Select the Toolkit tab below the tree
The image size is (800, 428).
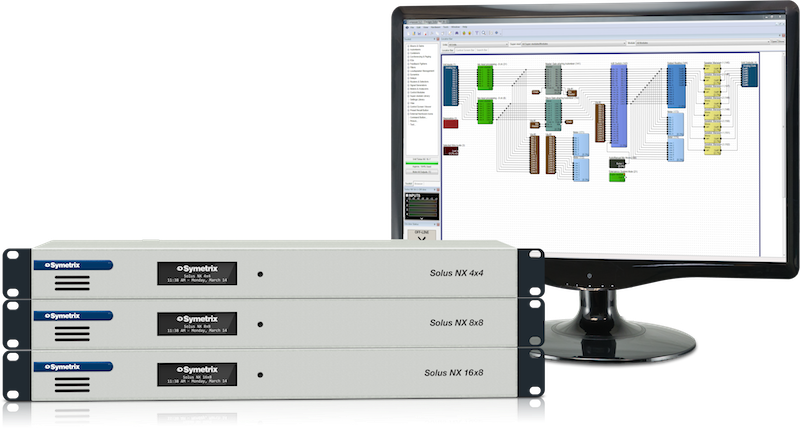click(409, 184)
